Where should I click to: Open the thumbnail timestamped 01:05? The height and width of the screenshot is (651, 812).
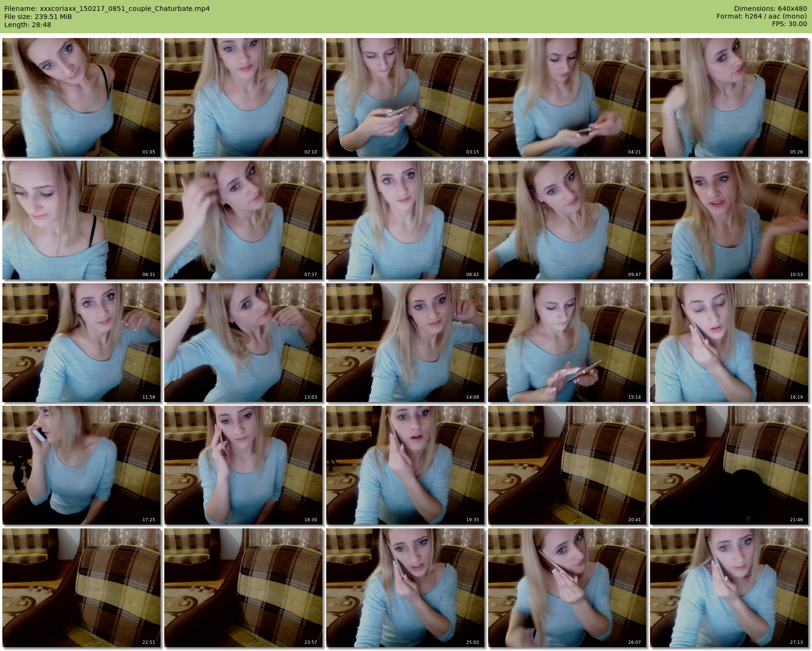pos(81,97)
